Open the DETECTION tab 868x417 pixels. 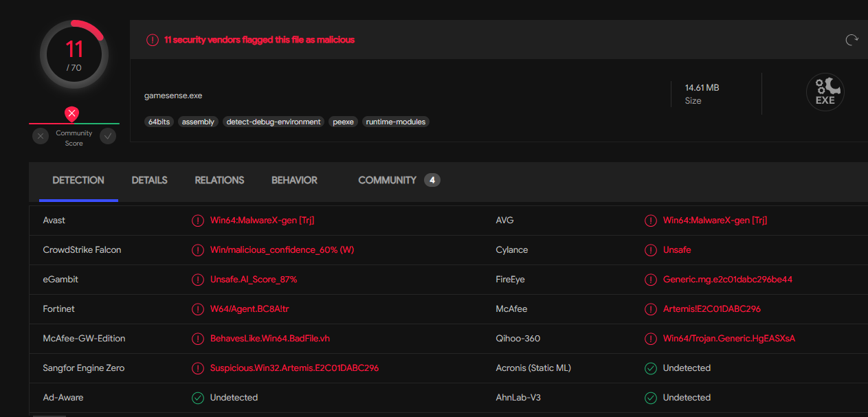point(78,180)
